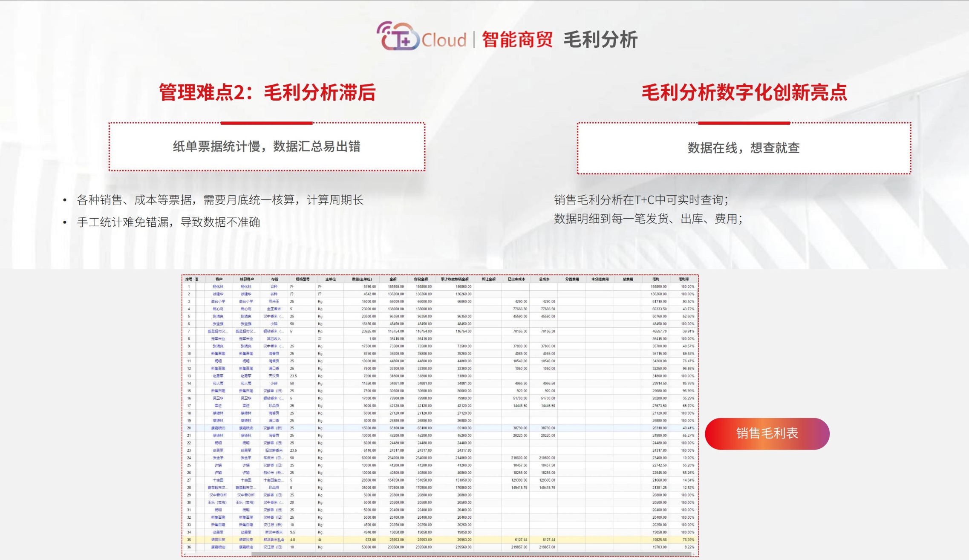The width and height of the screenshot is (969, 560).
Task: Click the 客户 column header
Action: [x=219, y=279]
